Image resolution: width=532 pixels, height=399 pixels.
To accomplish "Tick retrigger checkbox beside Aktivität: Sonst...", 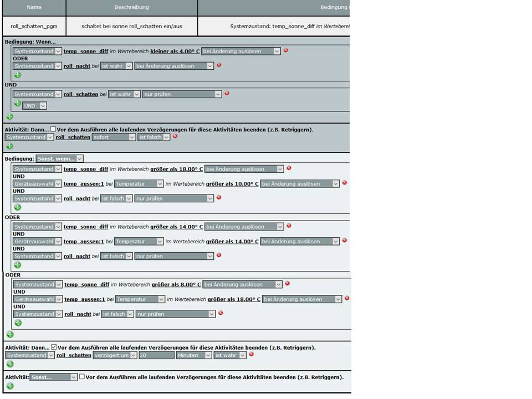I will coord(82,377).
